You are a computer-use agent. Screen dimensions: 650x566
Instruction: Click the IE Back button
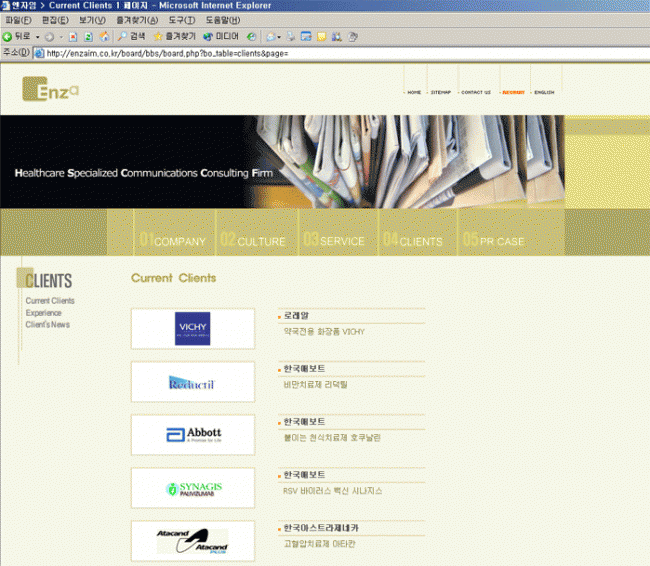pyautogui.click(x=16, y=36)
